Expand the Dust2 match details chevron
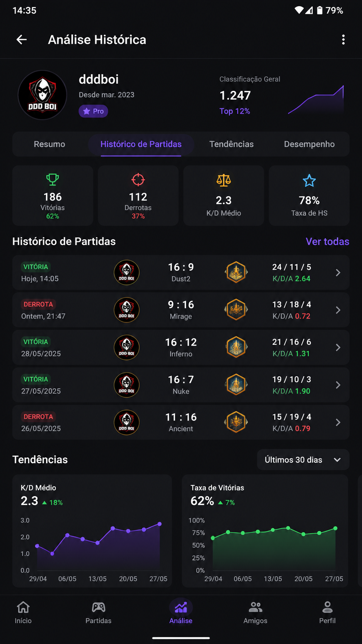Screen dimensions: 362x644 pos(338,273)
